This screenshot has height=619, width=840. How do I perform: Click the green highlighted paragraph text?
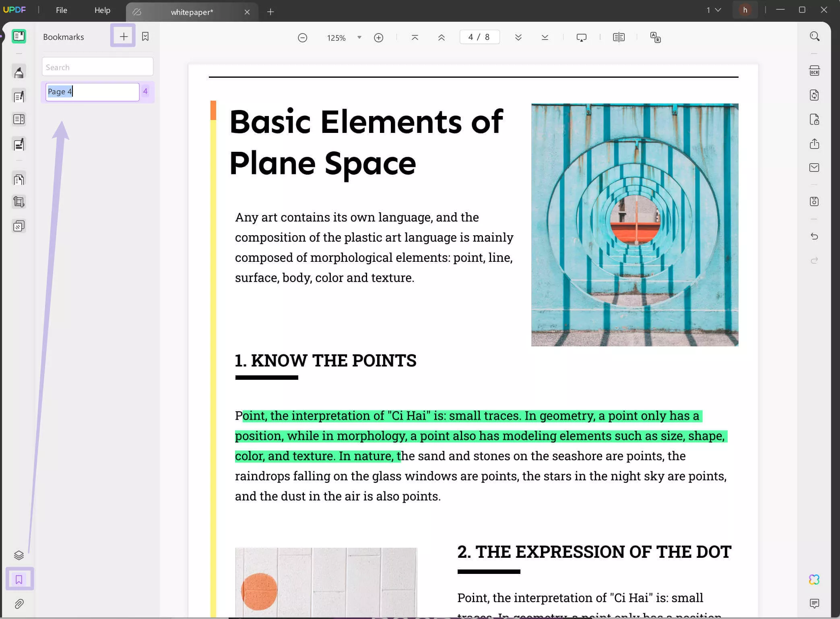(481, 436)
